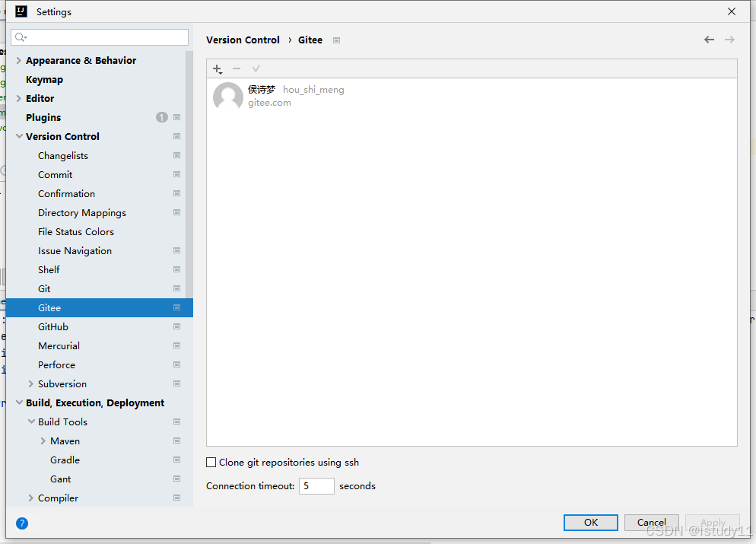Image resolution: width=756 pixels, height=544 pixels.
Task: Click the project icon beside Directory Mappings
Action: click(x=177, y=213)
